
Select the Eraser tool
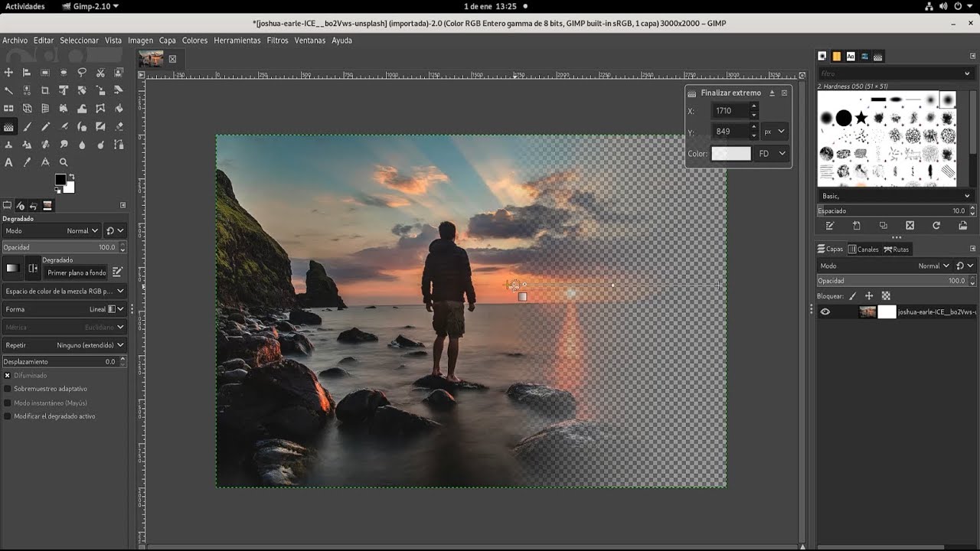coord(119,126)
